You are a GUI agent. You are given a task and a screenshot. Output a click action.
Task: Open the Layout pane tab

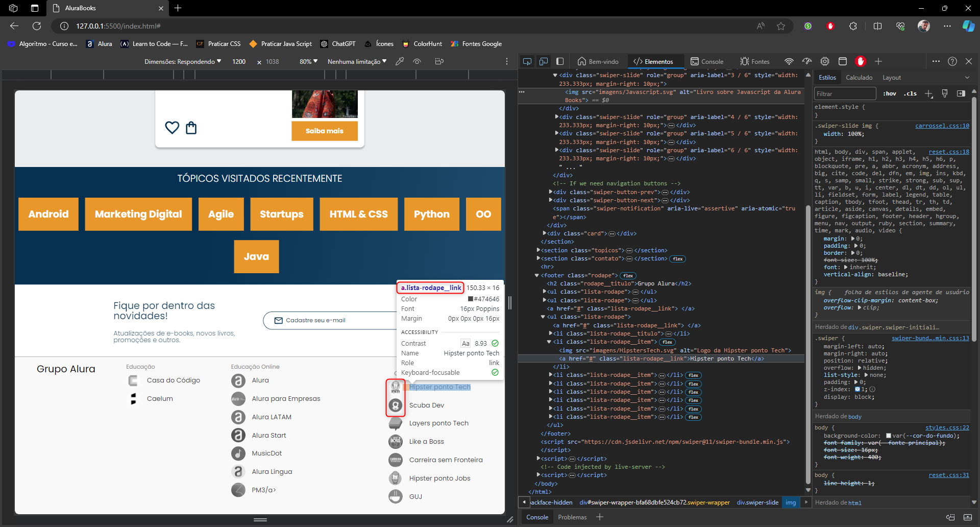[892, 78]
